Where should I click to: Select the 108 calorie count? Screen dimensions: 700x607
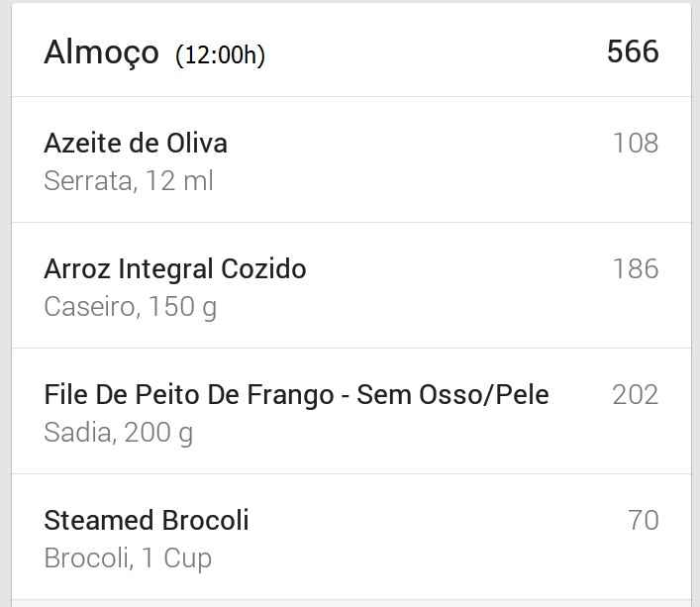[636, 144]
